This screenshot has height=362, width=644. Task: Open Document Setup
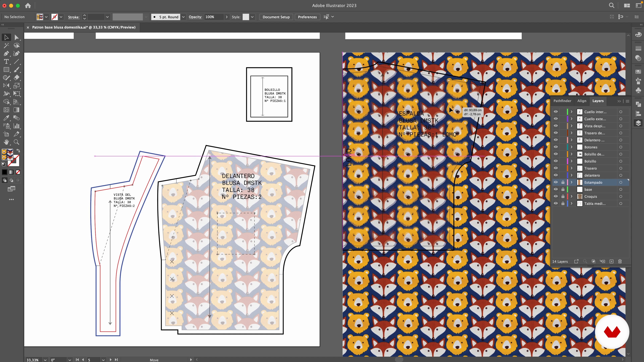pos(276,17)
